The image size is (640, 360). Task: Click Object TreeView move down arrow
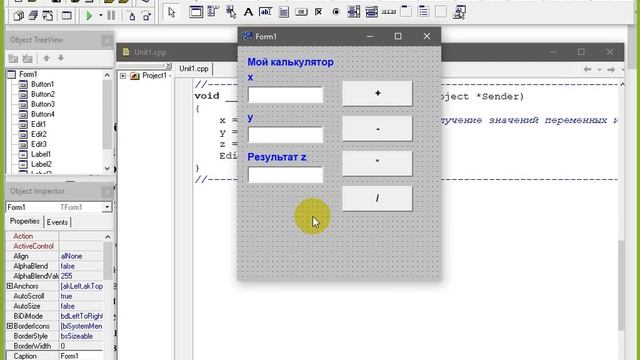tap(60, 58)
